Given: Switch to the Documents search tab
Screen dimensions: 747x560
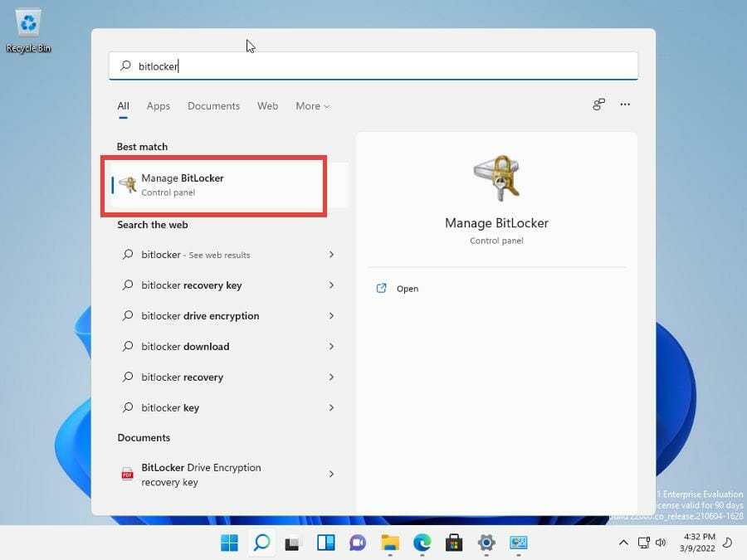Looking at the screenshot, I should pos(213,105).
